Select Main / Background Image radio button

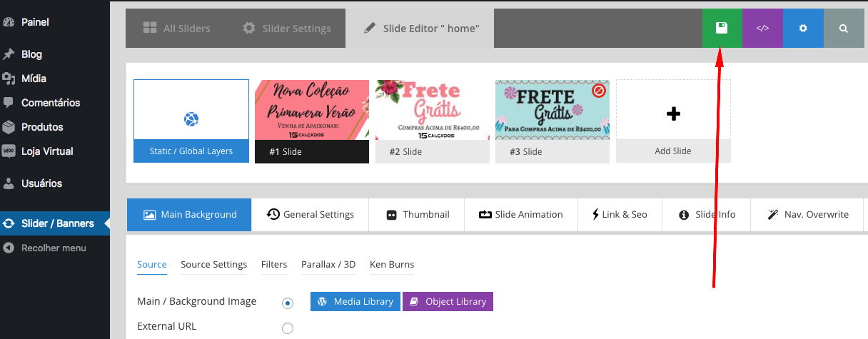pyautogui.click(x=288, y=303)
